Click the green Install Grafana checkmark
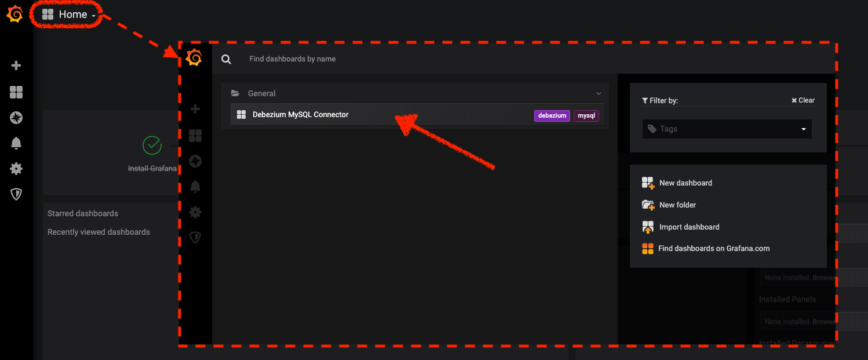868x360 pixels. coord(152,146)
